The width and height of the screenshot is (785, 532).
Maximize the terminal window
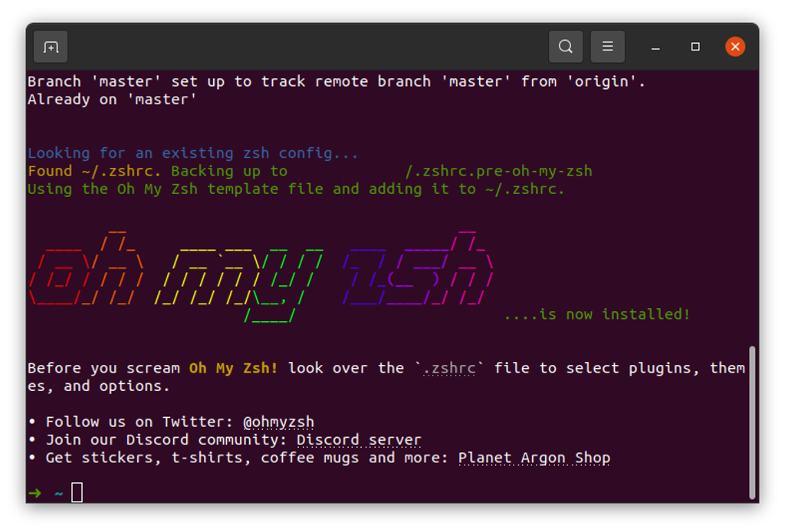(695, 47)
